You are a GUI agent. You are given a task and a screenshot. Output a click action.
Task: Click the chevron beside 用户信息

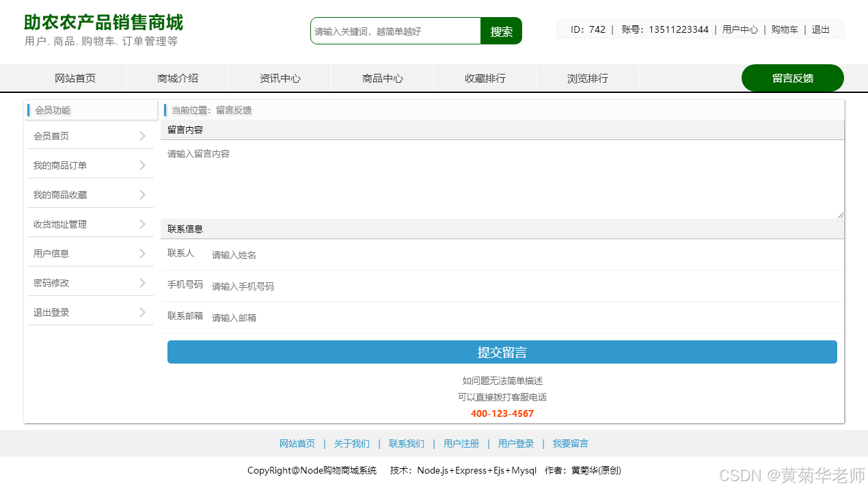[142, 254]
